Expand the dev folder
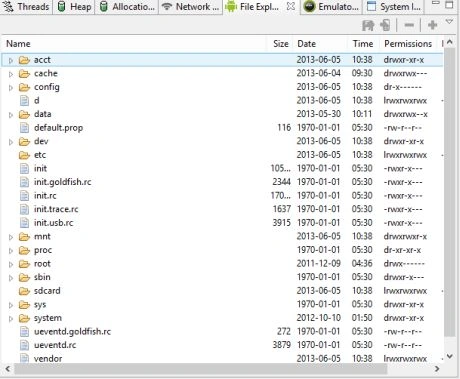This screenshot has height=379, width=460. click(x=11, y=142)
